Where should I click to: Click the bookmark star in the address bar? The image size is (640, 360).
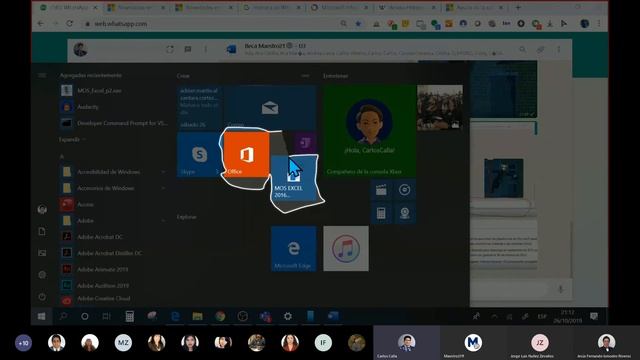(x=358, y=24)
